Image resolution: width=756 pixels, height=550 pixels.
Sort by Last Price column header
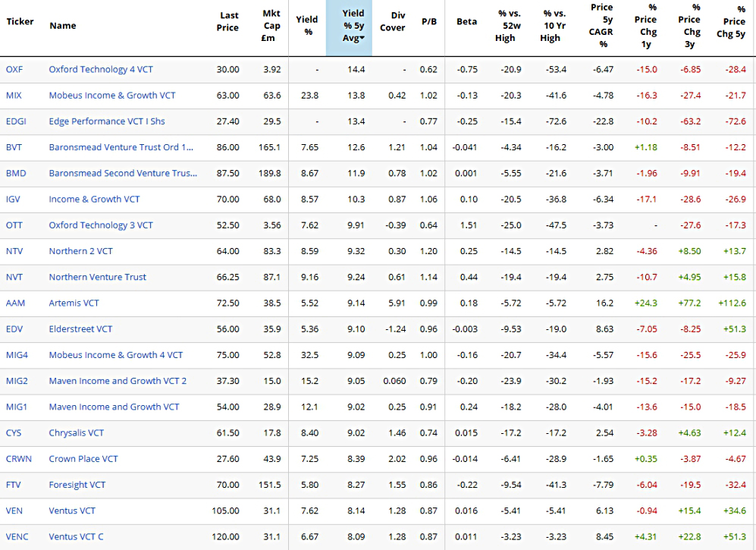tap(227, 22)
